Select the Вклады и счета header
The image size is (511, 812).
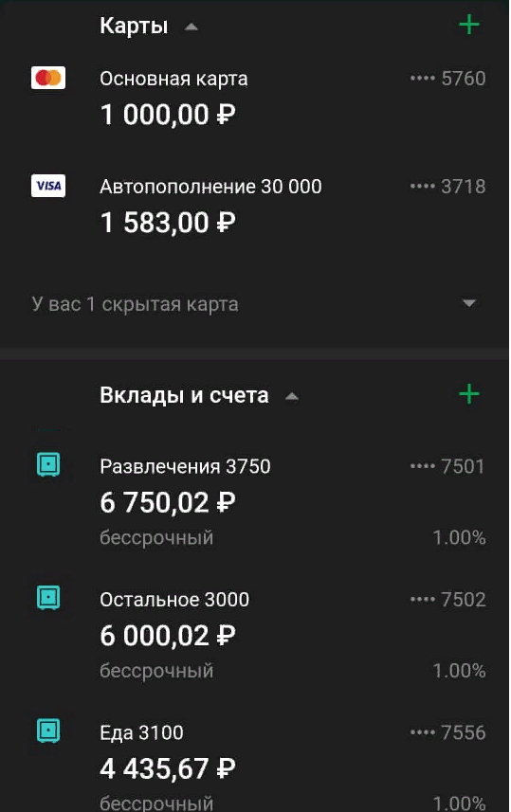pos(184,395)
